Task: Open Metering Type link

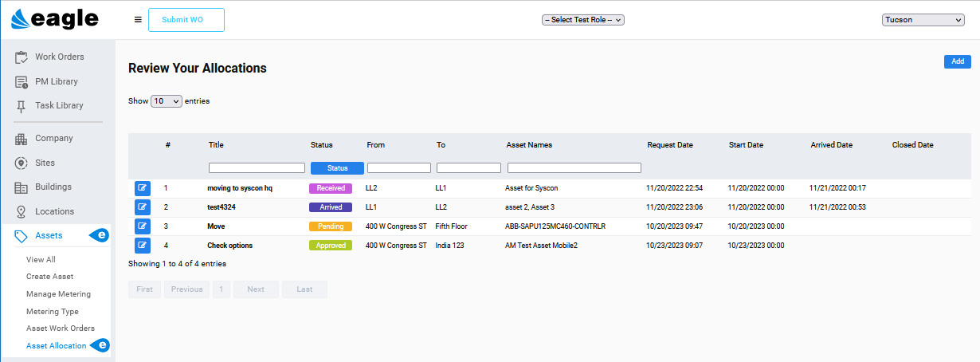Action: tap(53, 312)
